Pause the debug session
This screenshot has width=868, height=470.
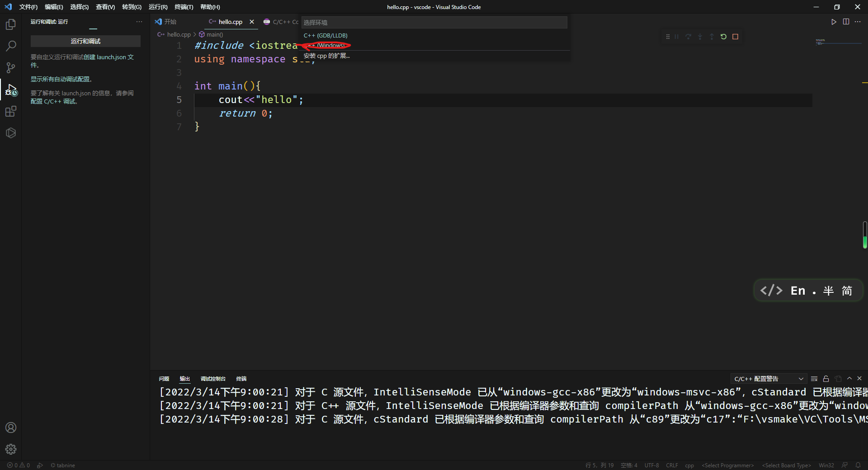pyautogui.click(x=677, y=37)
